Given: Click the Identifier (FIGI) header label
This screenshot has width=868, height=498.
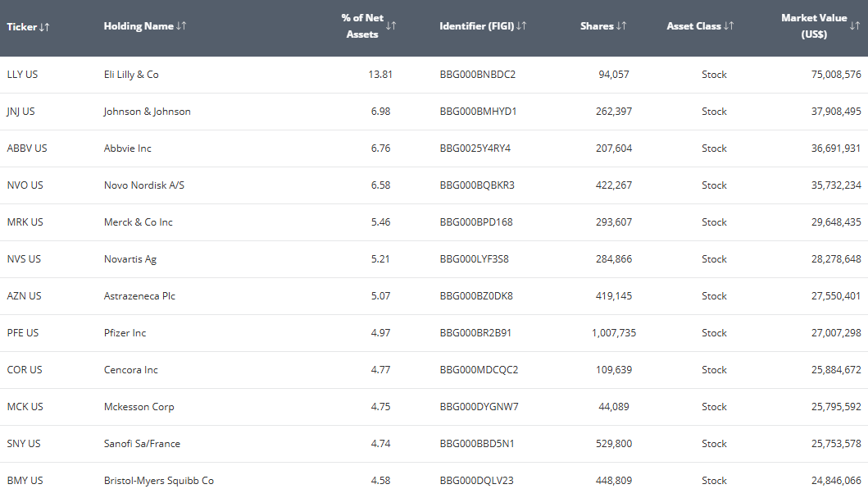Looking at the screenshot, I should 477,26.
